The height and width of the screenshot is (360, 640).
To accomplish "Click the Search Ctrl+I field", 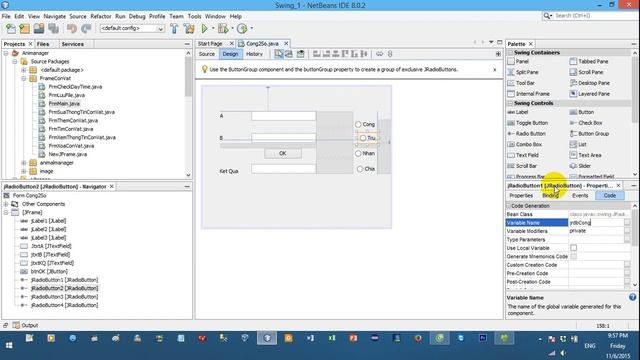I will [x=594, y=16].
